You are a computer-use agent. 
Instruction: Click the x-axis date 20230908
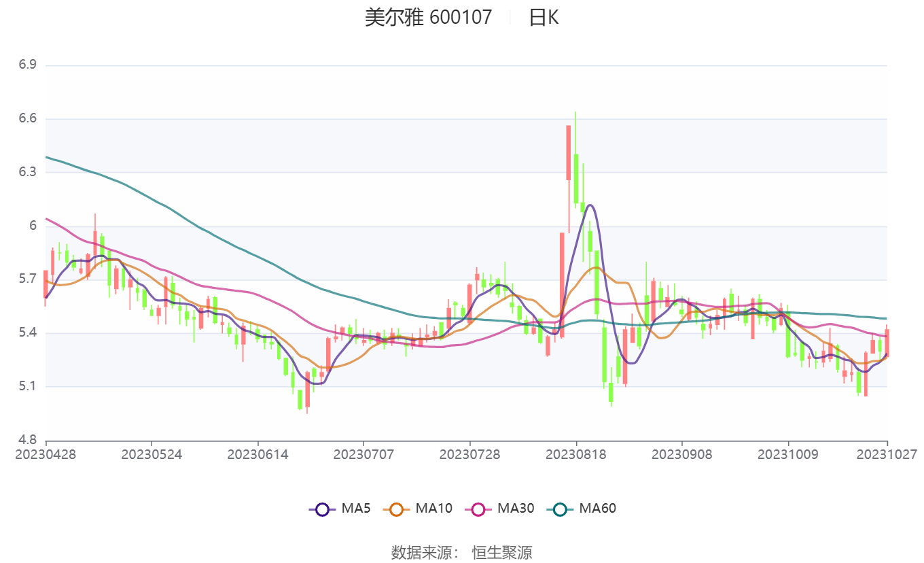point(682,454)
